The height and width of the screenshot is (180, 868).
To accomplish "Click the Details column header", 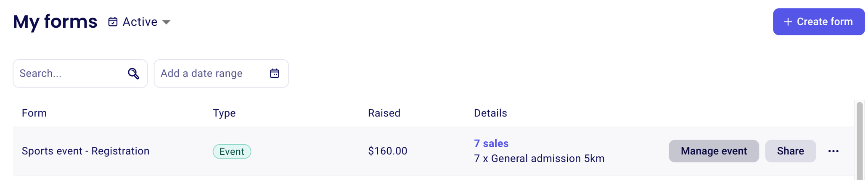I will 490,113.
